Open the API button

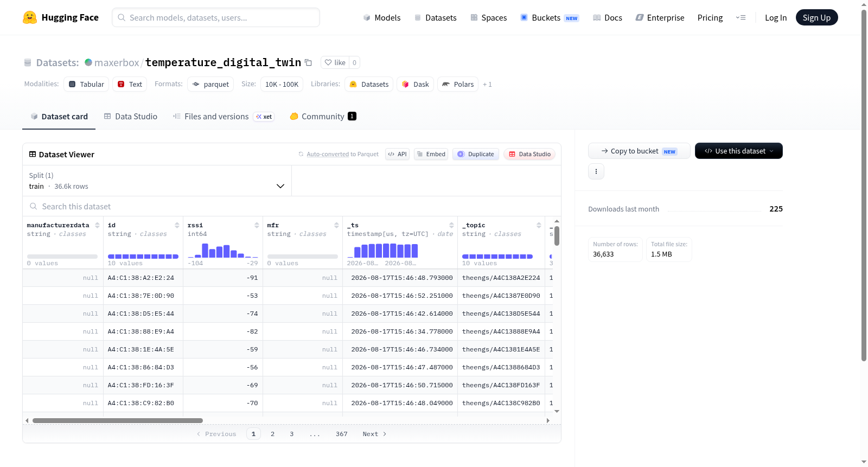[x=397, y=154]
